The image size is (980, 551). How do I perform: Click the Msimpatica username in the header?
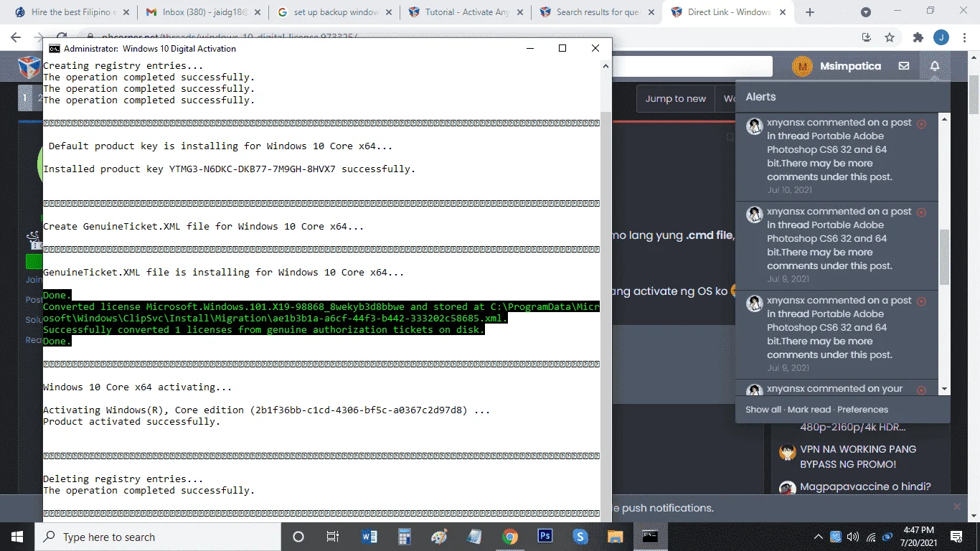tap(850, 66)
